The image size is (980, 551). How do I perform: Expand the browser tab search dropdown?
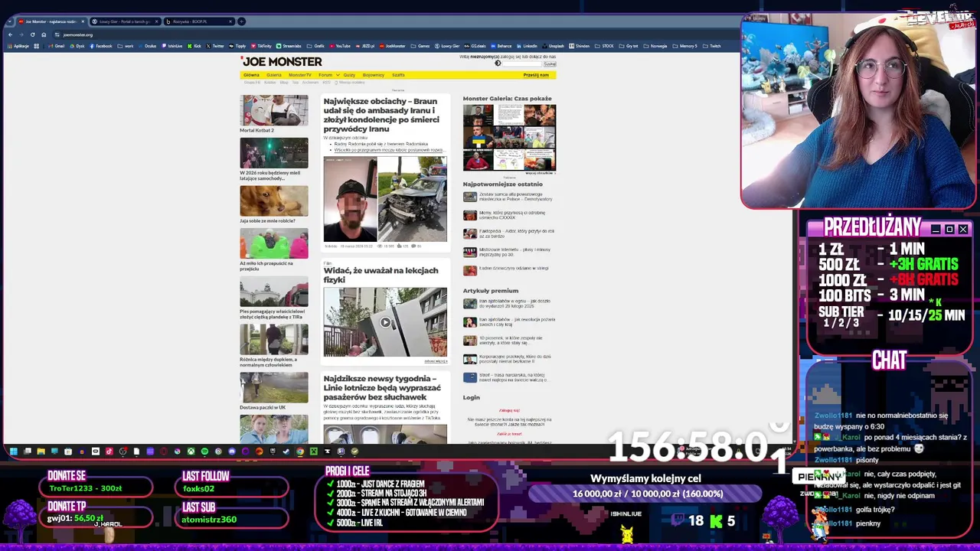pyautogui.click(x=10, y=21)
